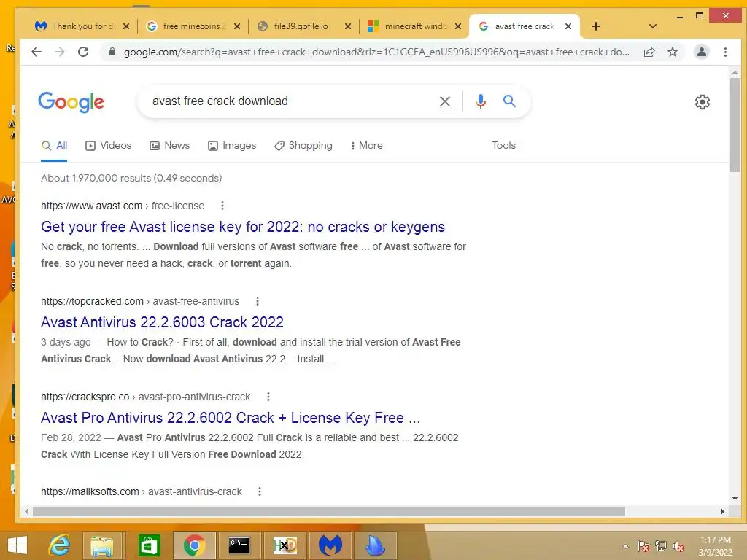Clear the search box with the X

click(x=444, y=101)
